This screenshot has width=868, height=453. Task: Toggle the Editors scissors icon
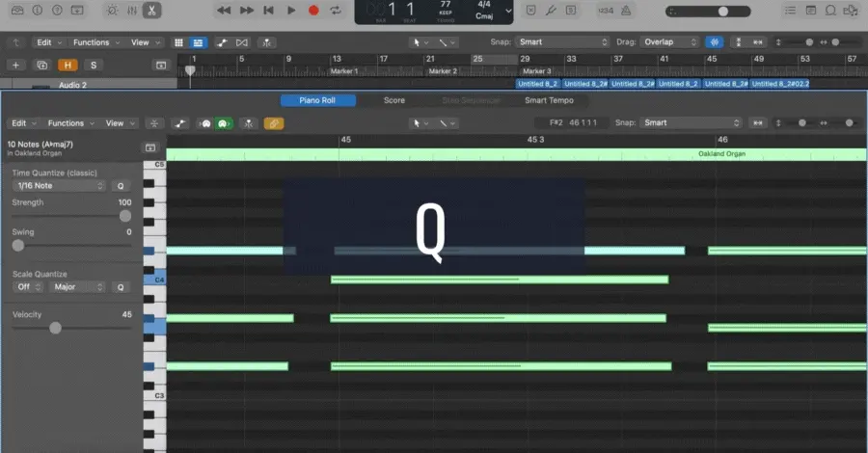pos(151,10)
